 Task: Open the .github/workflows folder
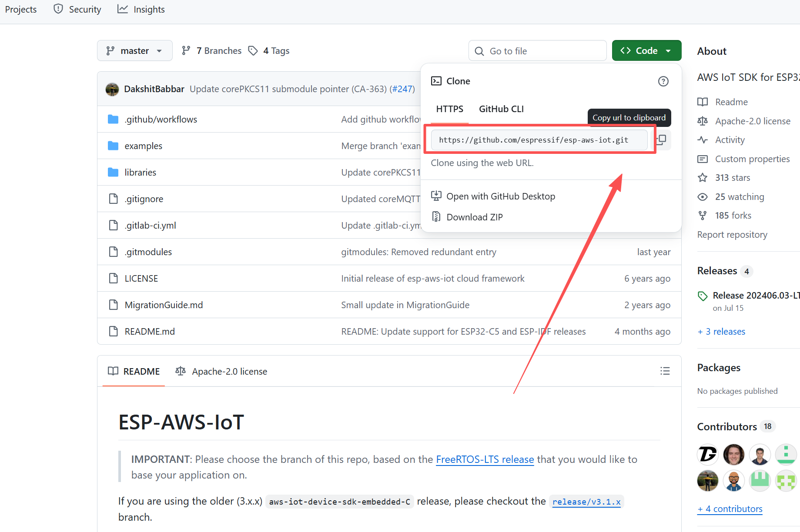tap(161, 120)
